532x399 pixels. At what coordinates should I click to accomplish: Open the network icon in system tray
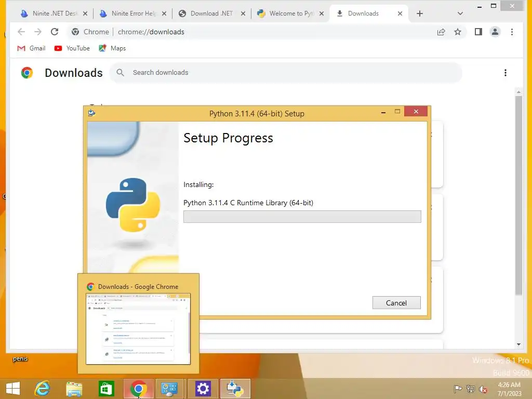[x=470, y=389]
